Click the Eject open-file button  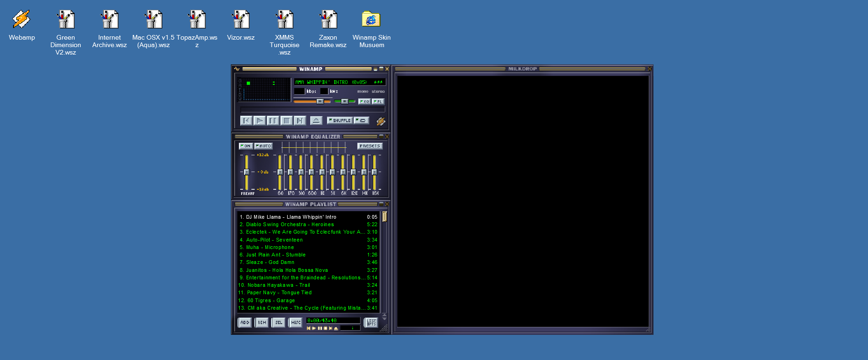tap(316, 121)
